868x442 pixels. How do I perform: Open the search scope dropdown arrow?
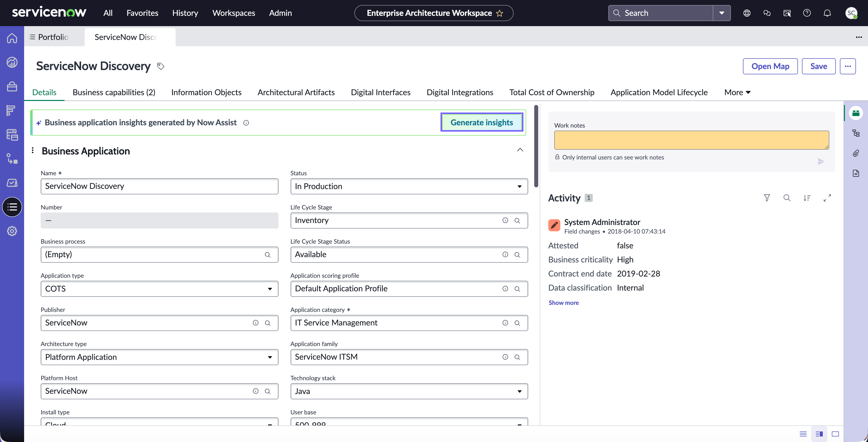pyautogui.click(x=721, y=13)
